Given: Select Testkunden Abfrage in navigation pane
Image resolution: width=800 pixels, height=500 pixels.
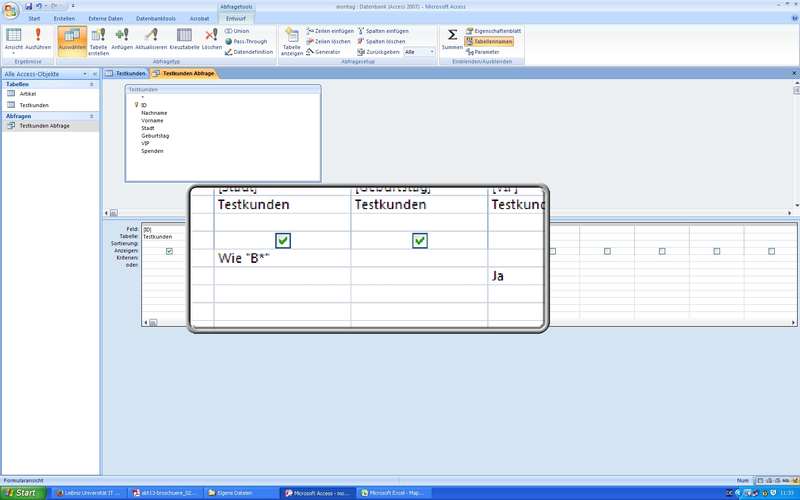Looking at the screenshot, I should 44,126.
